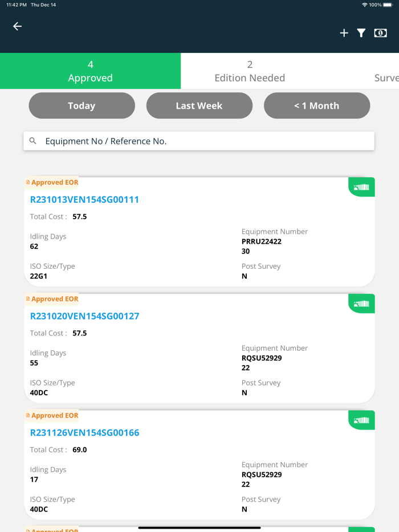Open equipment order R231126VEN154SG00166

pyautogui.click(x=84, y=432)
